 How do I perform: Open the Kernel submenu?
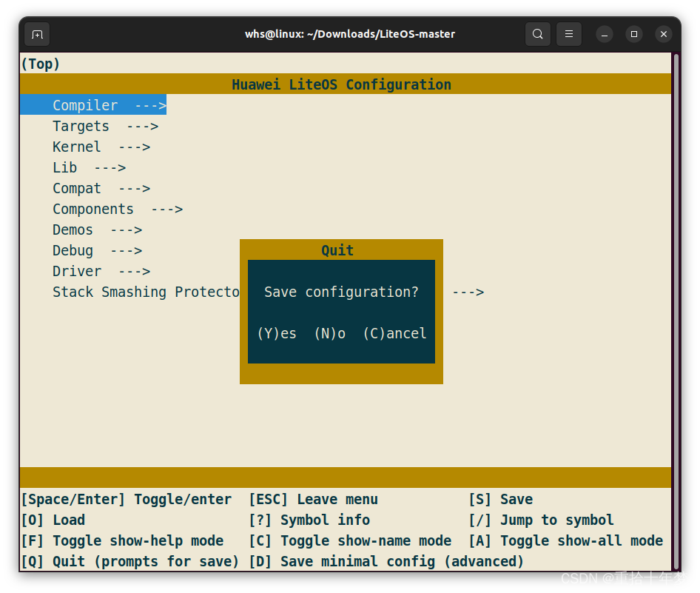101,147
